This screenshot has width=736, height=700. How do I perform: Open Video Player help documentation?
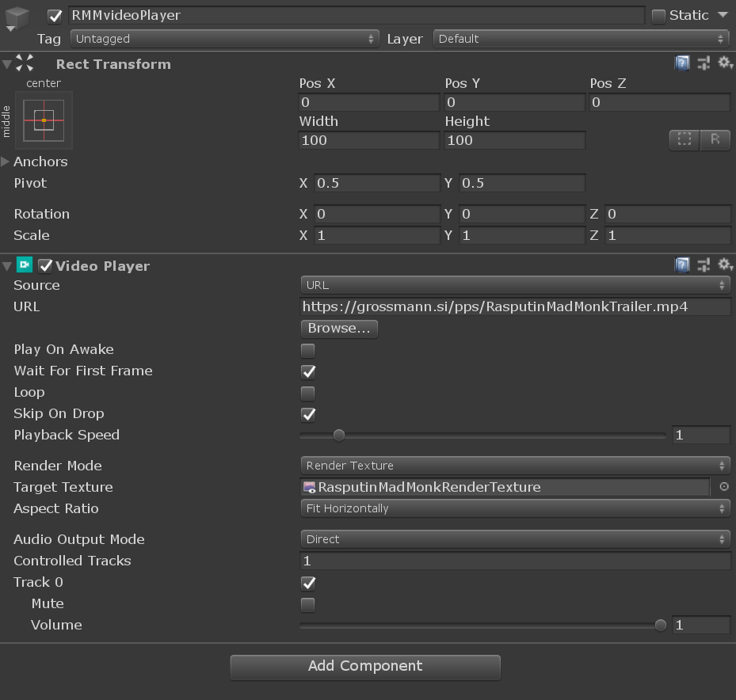(682, 264)
